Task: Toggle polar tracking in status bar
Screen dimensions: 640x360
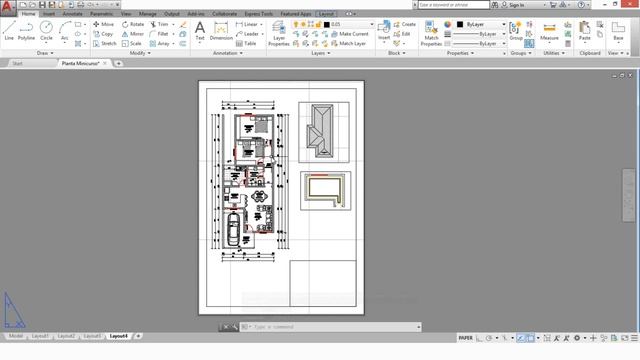Action: coord(489,338)
